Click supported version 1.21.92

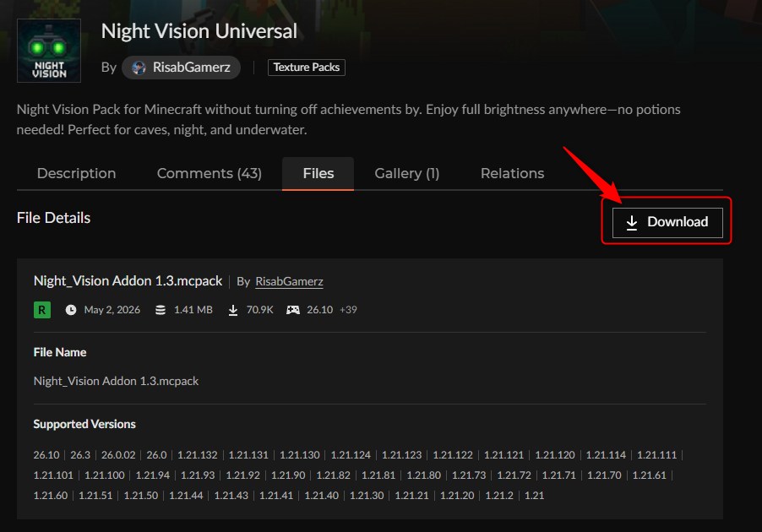click(242, 475)
